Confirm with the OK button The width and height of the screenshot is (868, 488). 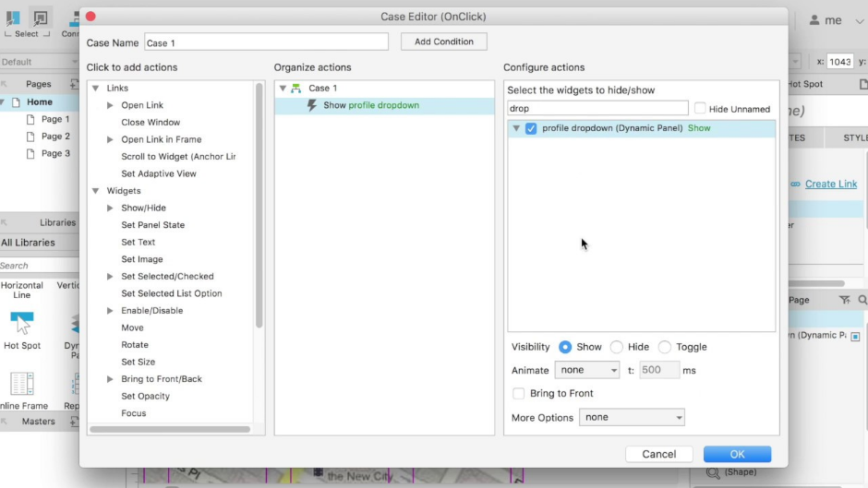click(x=736, y=454)
